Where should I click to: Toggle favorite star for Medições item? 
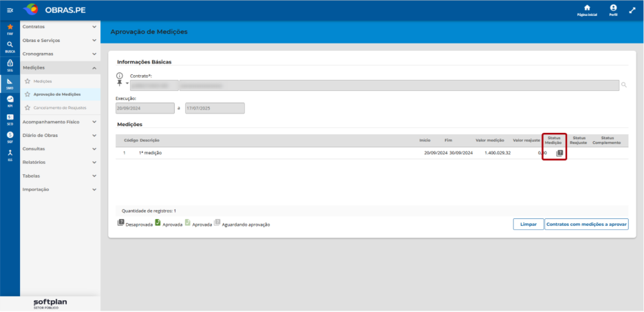28,81
